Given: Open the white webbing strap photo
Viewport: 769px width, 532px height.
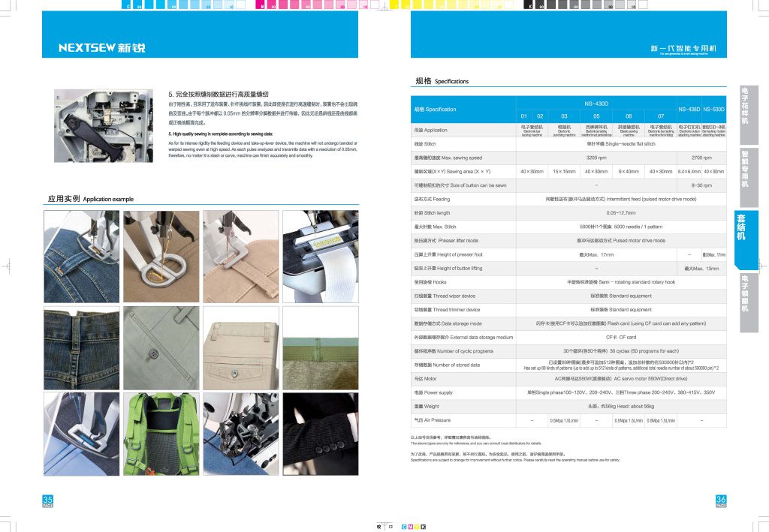Looking at the screenshot, I should 321,256.
